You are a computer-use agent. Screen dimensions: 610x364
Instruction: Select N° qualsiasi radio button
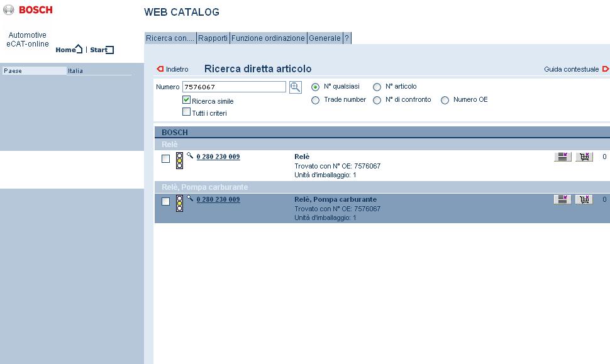[x=316, y=87]
